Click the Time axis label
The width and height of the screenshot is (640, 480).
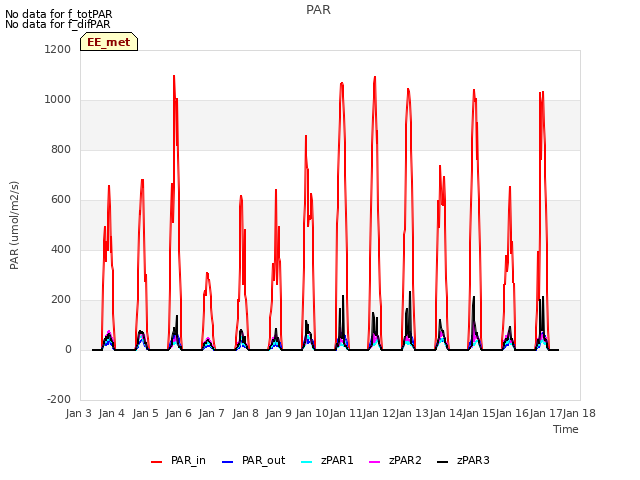coord(566,429)
